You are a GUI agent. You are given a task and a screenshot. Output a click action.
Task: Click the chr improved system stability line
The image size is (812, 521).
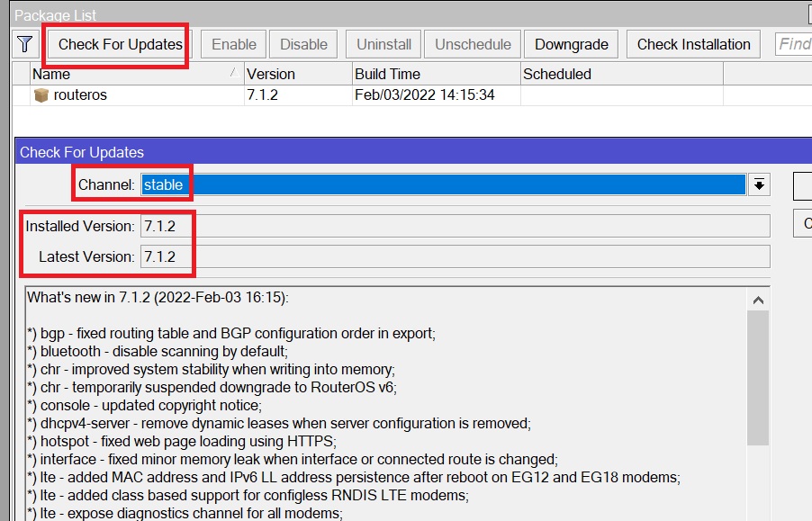[211, 370]
